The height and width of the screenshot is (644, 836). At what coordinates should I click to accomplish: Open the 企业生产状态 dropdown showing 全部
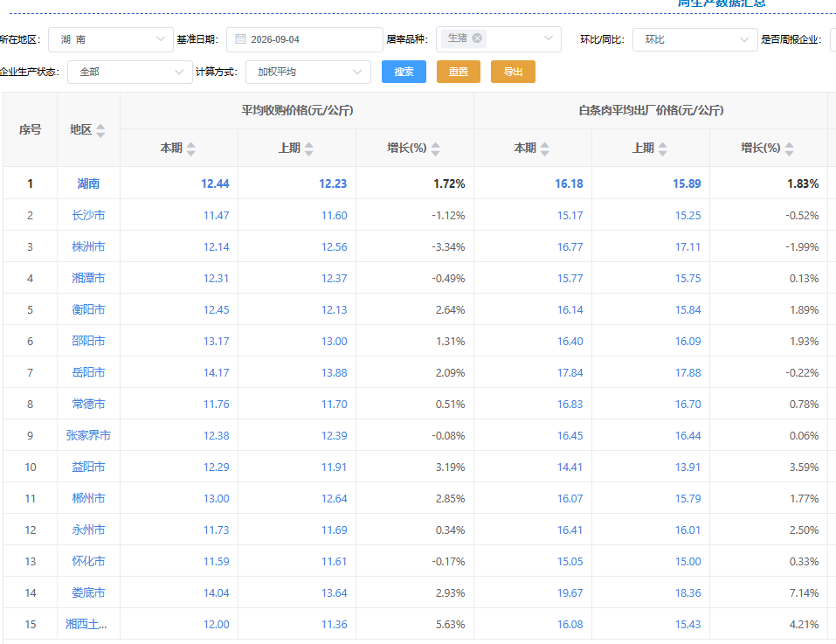129,72
